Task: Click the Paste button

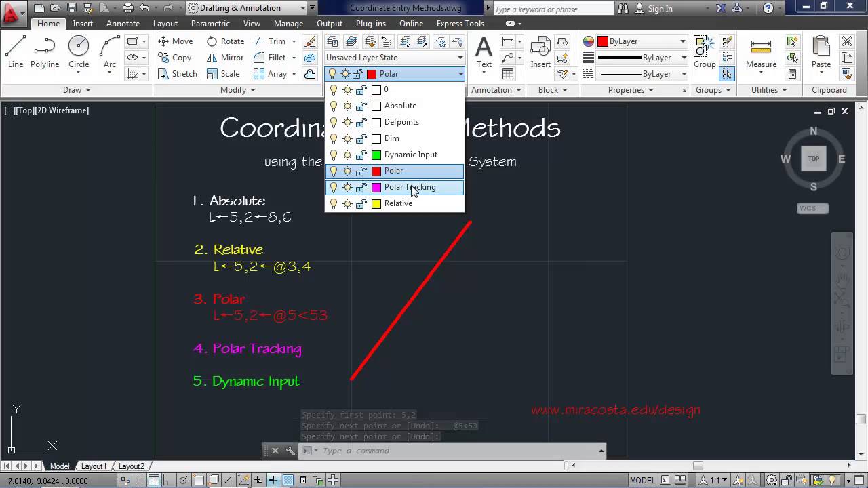Action: click(821, 53)
